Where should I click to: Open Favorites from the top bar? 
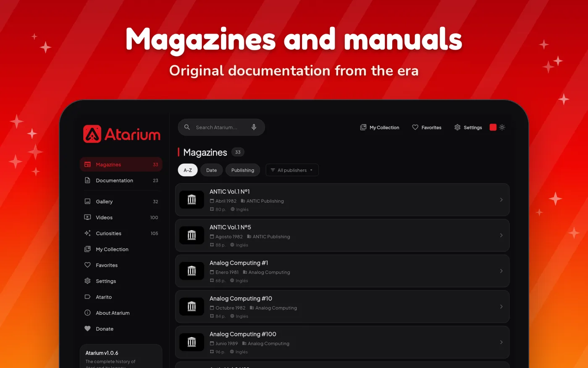click(427, 127)
